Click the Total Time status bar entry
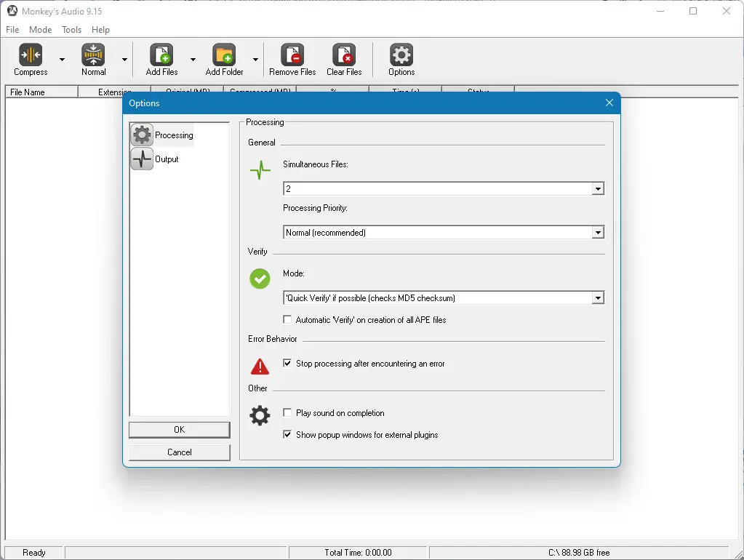The height and width of the screenshot is (560, 744). click(358, 553)
